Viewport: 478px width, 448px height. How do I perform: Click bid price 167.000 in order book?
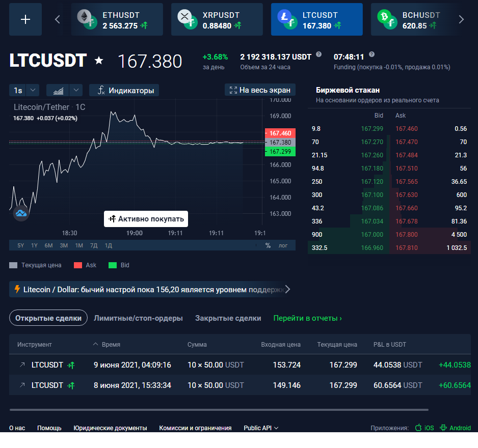(372, 235)
